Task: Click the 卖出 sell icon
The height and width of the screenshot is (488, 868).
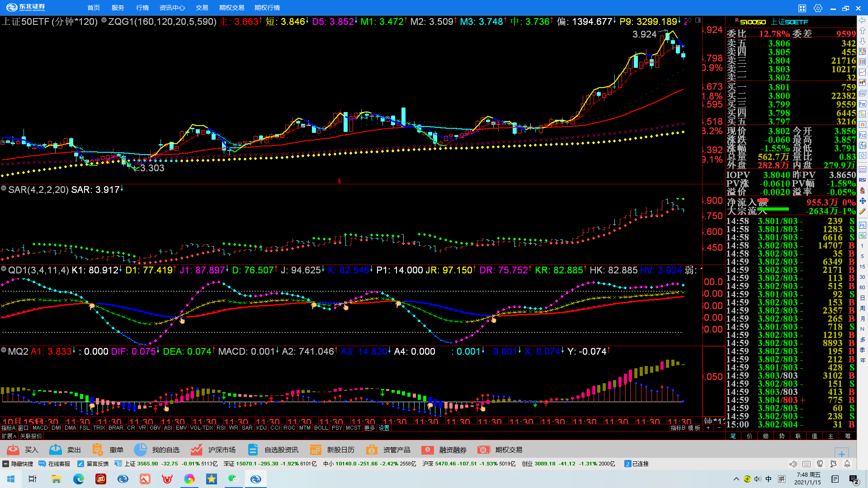Action: (x=56, y=450)
